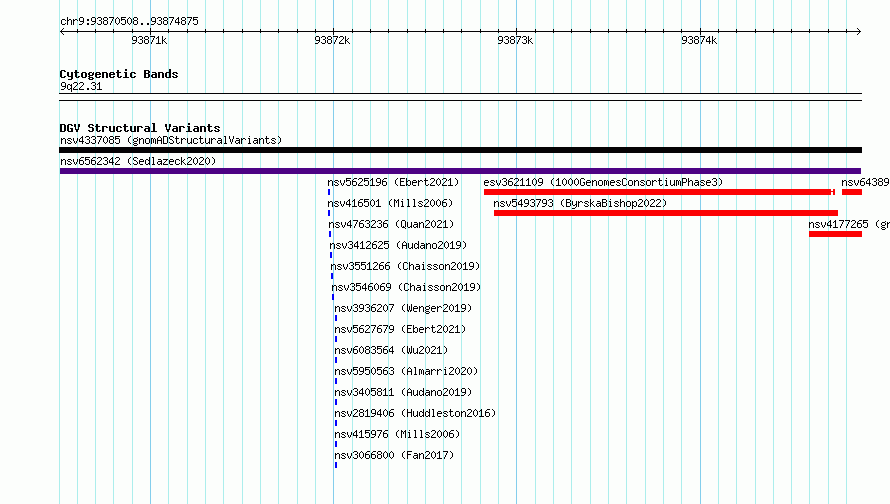Open nsv5627679 (Ebert2021) variant
This screenshot has height=504, width=890.
point(400,329)
